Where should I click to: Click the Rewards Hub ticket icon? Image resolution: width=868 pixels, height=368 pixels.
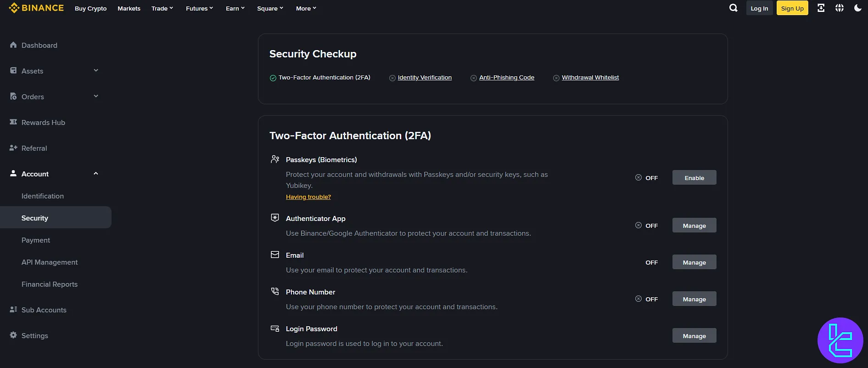(13, 122)
